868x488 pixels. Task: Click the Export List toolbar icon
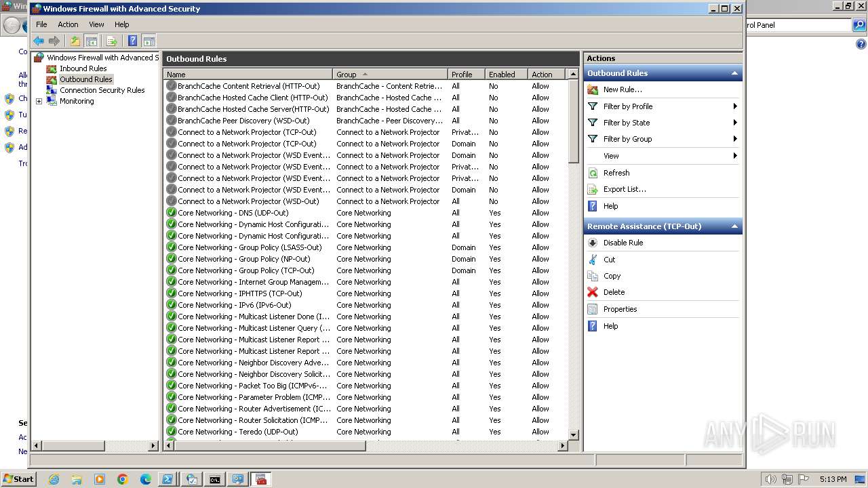[x=112, y=41]
